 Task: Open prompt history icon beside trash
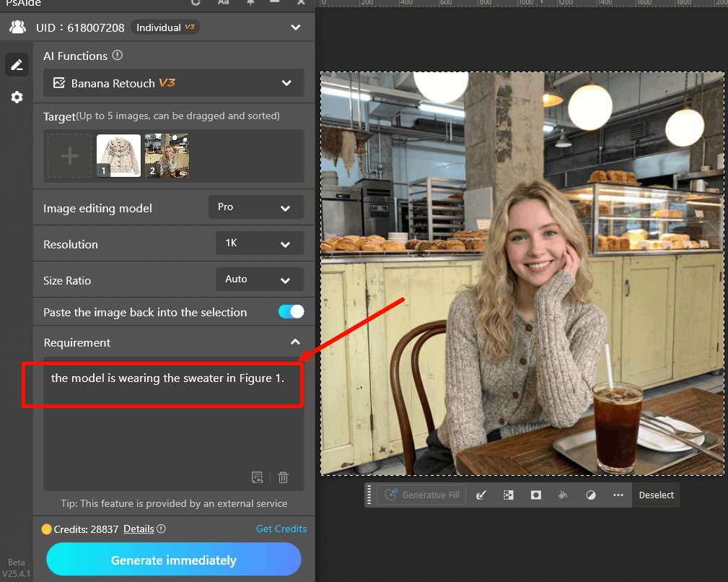coord(257,477)
